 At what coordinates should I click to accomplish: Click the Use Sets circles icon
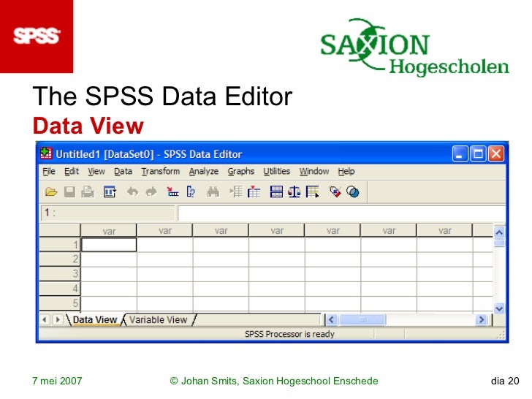tap(353, 192)
